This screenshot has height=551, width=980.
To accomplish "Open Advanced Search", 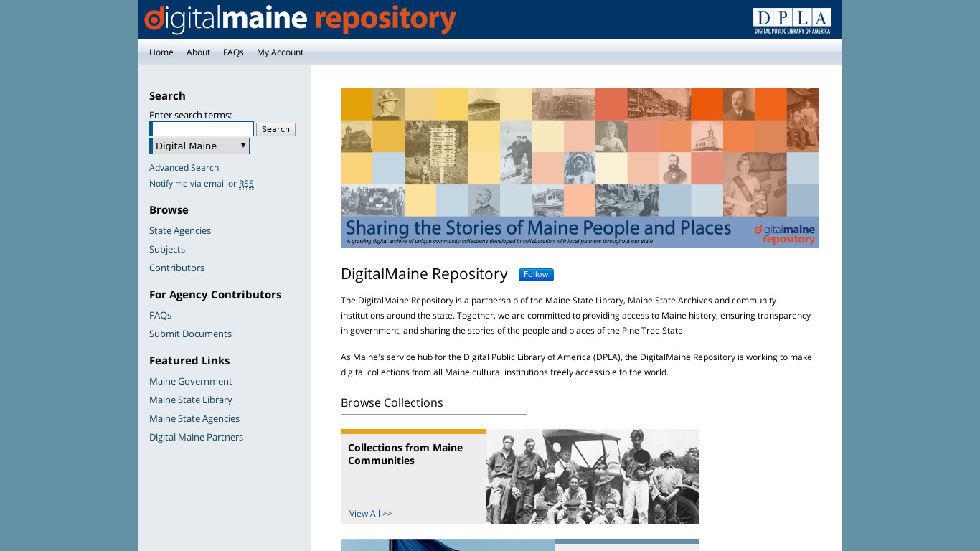I will tap(184, 168).
